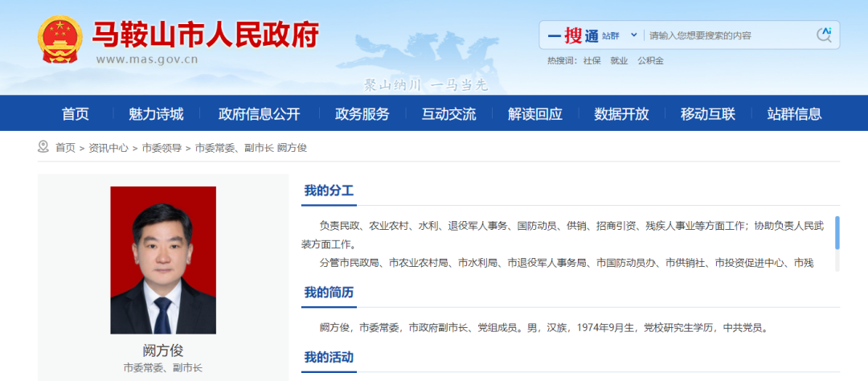Click hot search term 公积金

pos(650,61)
